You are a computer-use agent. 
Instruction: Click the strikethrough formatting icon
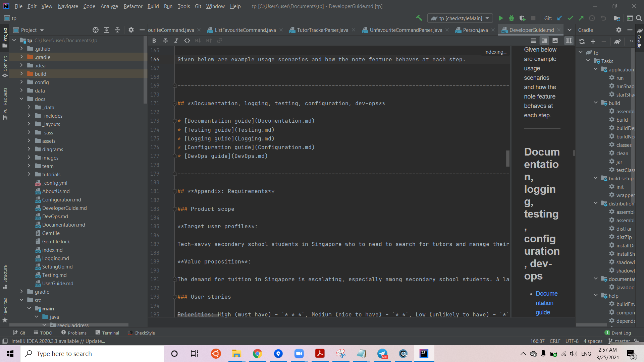click(165, 41)
